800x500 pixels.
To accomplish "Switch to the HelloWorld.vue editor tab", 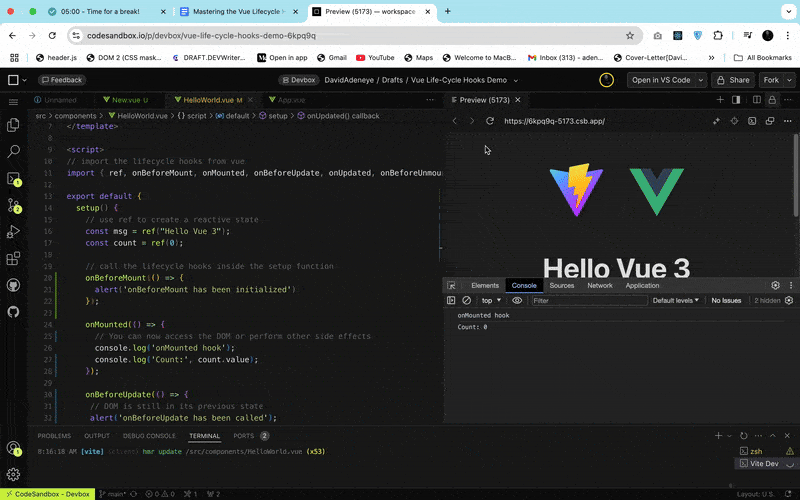I will click(x=212, y=100).
